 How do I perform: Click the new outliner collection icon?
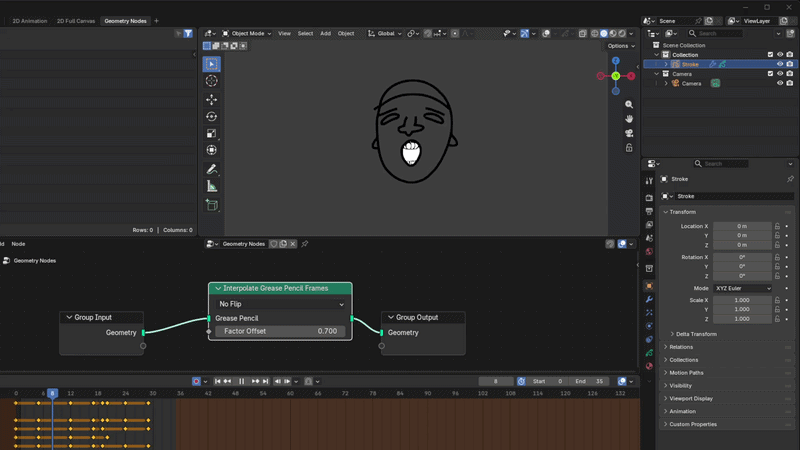(791, 34)
